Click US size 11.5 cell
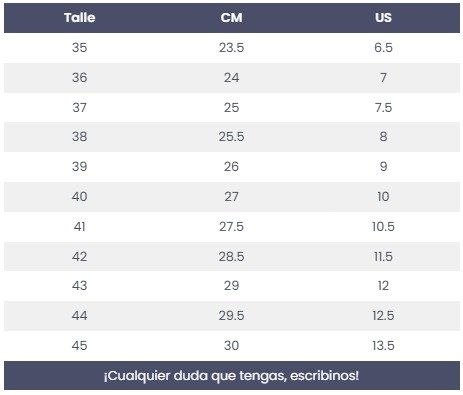The image size is (463, 395). point(383,257)
